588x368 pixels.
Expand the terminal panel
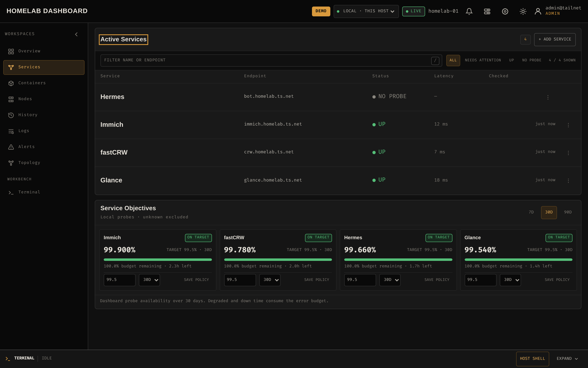click(x=567, y=359)
